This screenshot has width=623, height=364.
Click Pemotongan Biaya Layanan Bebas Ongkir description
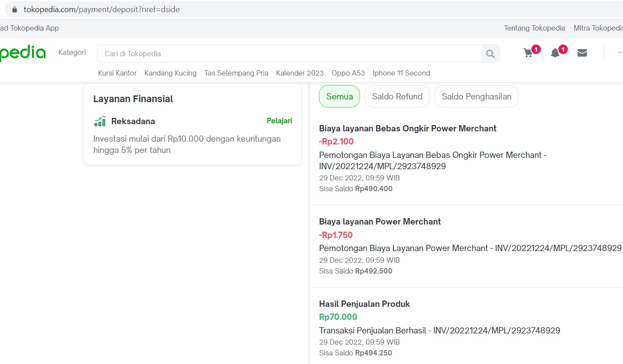pyautogui.click(x=433, y=161)
